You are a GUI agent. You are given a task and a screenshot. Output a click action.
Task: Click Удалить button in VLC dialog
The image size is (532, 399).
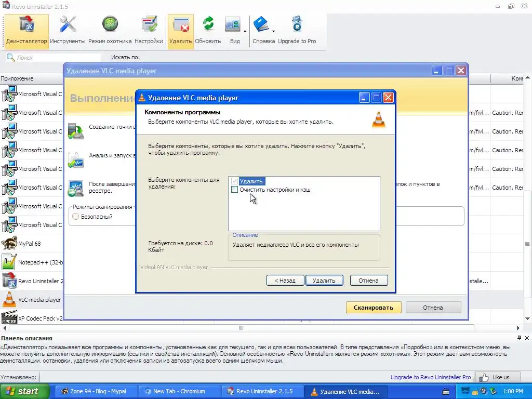pos(324,281)
